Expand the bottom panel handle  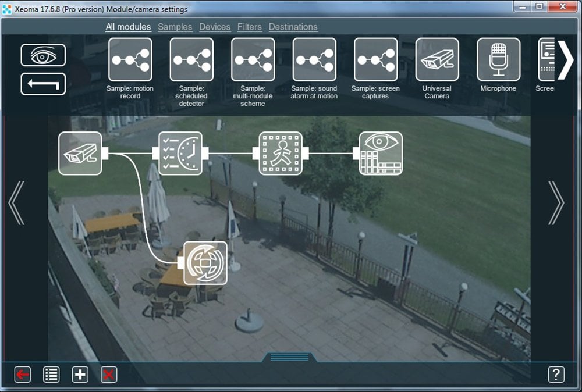(289, 357)
